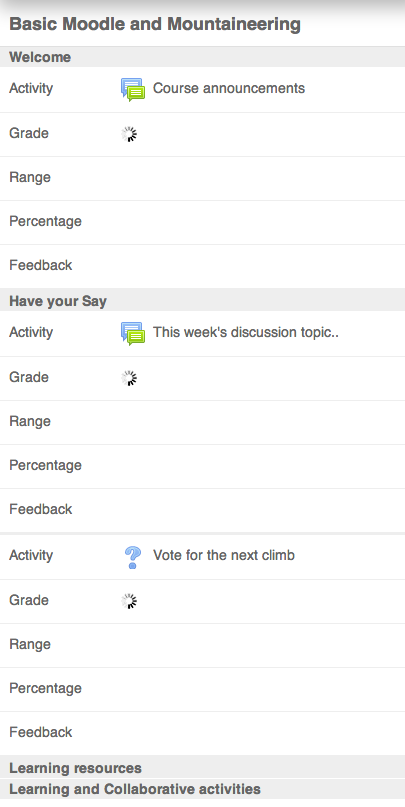Click the grade spinner under This week's discussion topic

coord(129,378)
